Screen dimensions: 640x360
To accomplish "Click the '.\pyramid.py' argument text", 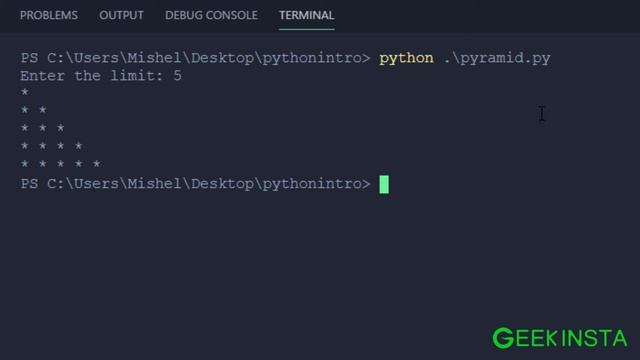I will 497,58.
